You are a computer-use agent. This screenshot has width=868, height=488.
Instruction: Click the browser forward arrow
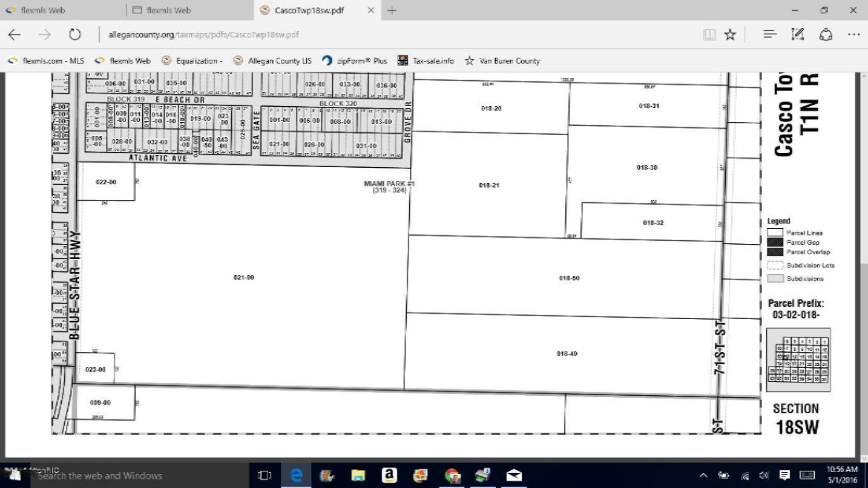(x=44, y=34)
